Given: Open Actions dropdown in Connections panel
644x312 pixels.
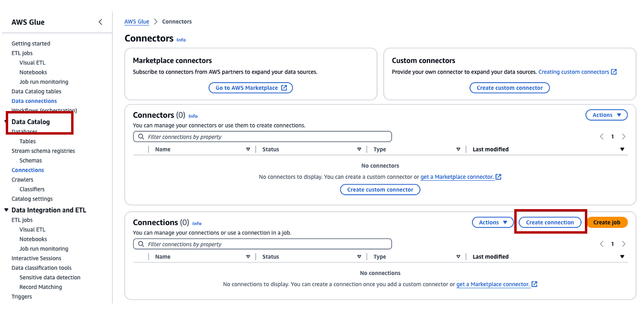Looking at the screenshot, I should click(x=493, y=222).
